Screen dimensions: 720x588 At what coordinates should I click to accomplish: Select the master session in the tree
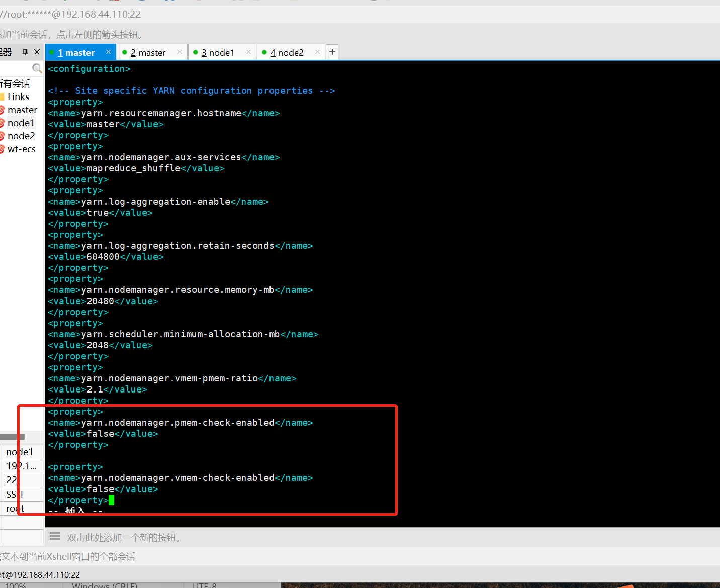[22, 110]
